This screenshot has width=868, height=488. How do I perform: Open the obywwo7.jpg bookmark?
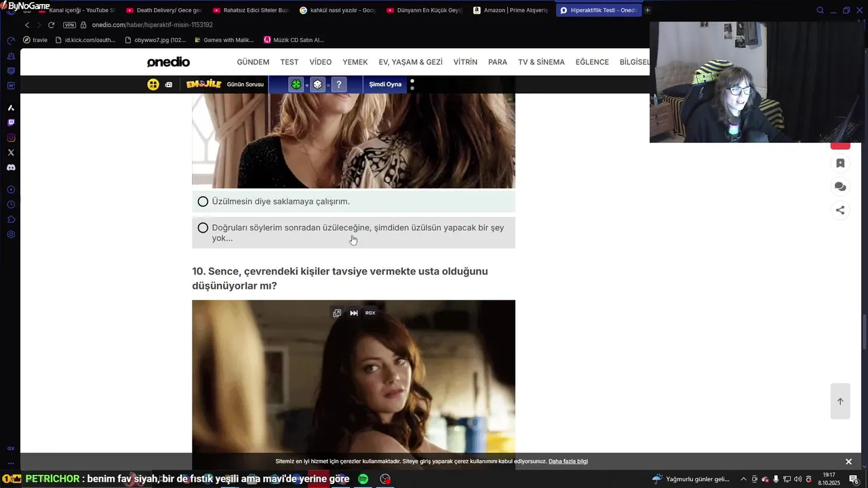155,40
